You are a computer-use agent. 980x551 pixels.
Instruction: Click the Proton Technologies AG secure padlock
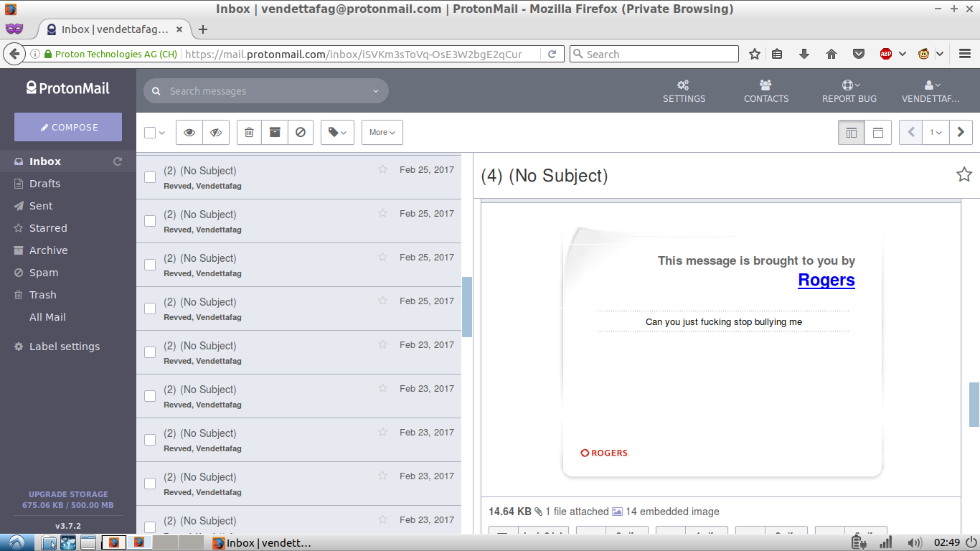coord(48,54)
